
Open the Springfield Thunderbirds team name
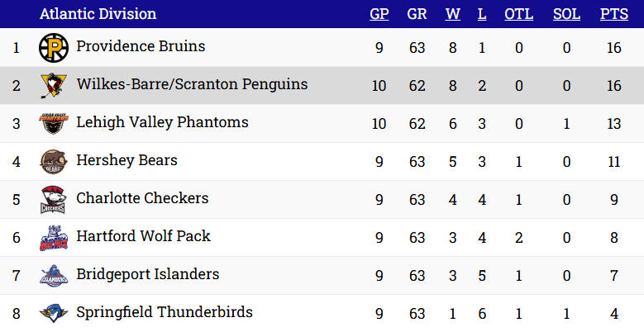[x=165, y=312]
